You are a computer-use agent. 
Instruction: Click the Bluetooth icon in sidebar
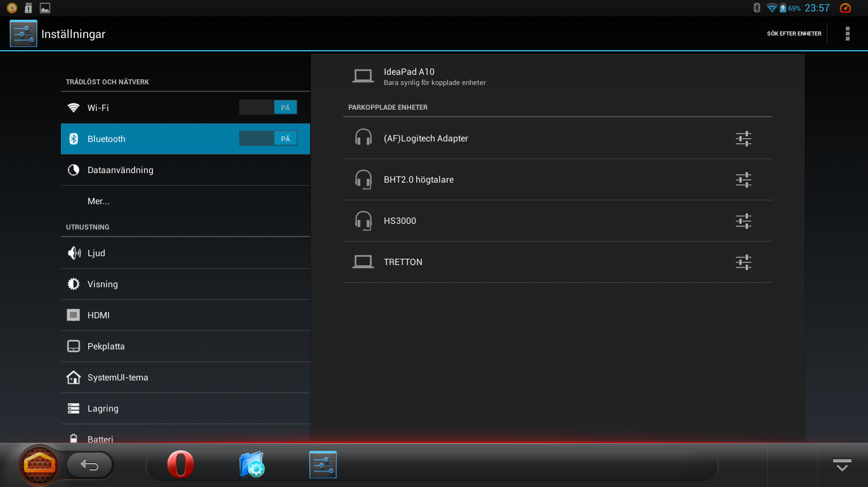[x=74, y=139]
